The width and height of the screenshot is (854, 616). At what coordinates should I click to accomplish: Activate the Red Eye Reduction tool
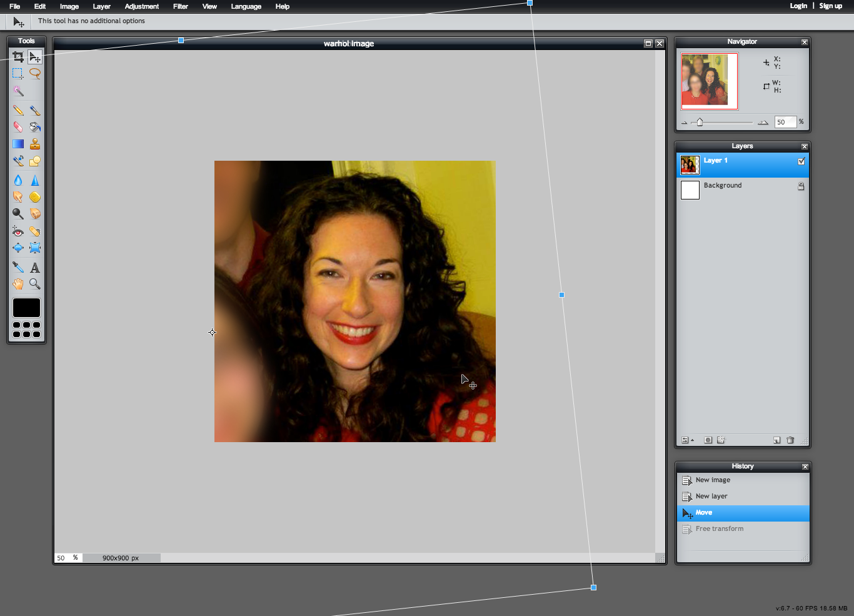click(18, 231)
